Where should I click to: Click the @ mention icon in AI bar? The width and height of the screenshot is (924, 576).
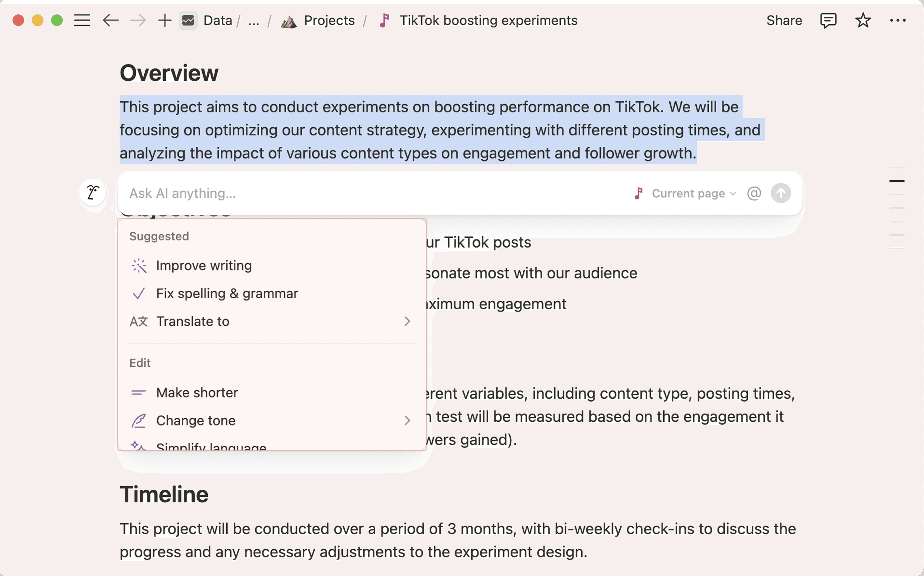tap(754, 193)
